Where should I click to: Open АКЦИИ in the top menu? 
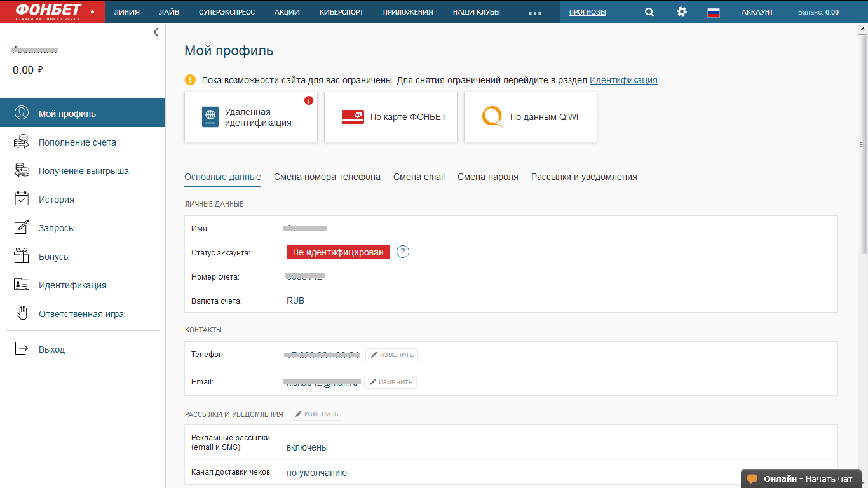click(287, 12)
